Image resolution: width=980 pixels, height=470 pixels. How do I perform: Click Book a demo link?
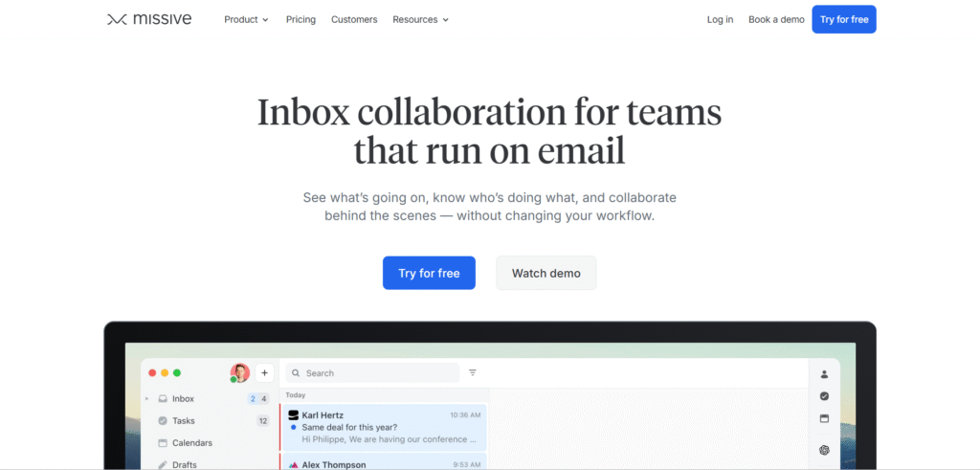click(776, 19)
